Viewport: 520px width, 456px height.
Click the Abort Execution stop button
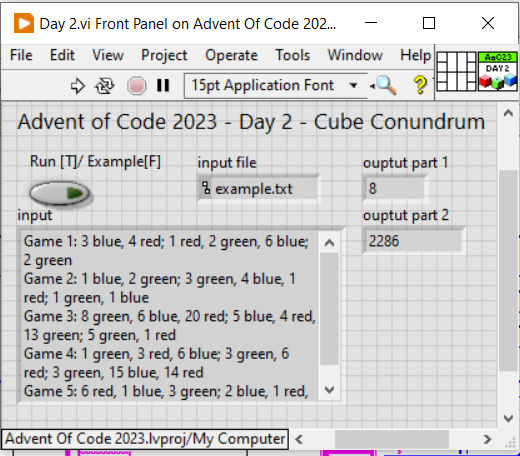click(x=137, y=86)
